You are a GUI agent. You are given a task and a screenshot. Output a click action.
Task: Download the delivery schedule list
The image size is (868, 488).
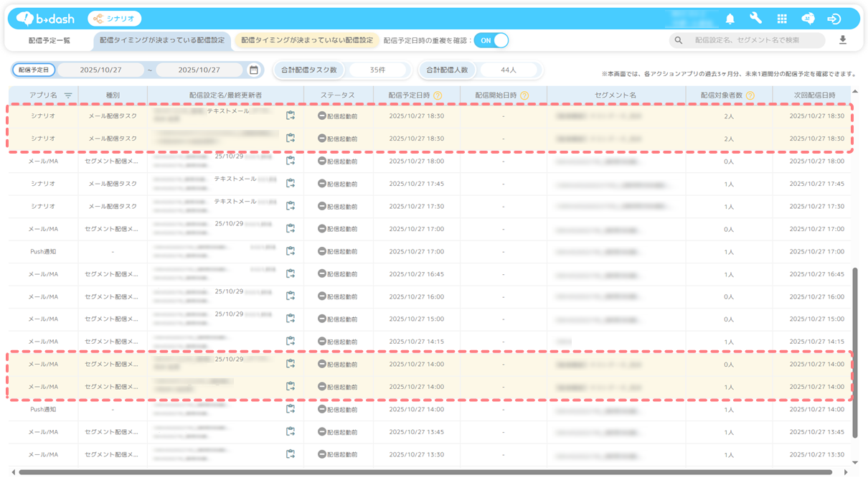coord(843,40)
